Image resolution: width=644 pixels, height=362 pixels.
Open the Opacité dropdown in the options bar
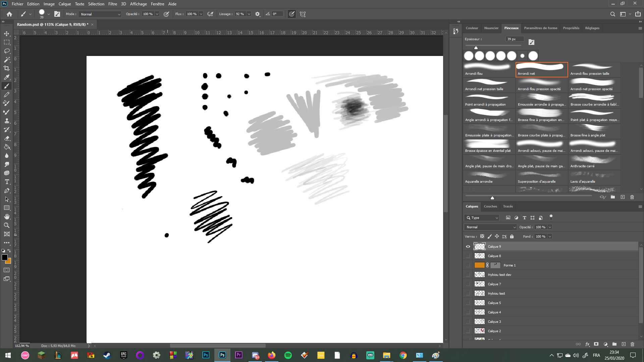[157, 14]
